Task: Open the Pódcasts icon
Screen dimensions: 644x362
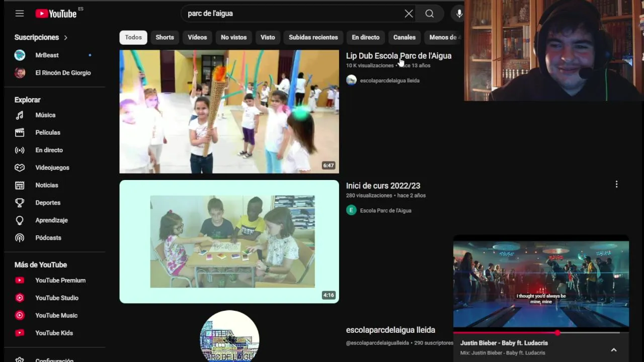Action: 20,238
